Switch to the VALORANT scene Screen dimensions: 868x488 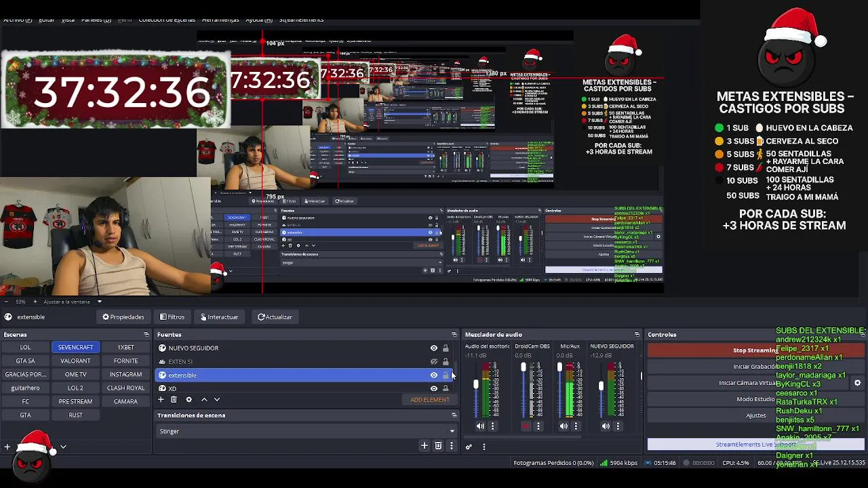(75, 361)
